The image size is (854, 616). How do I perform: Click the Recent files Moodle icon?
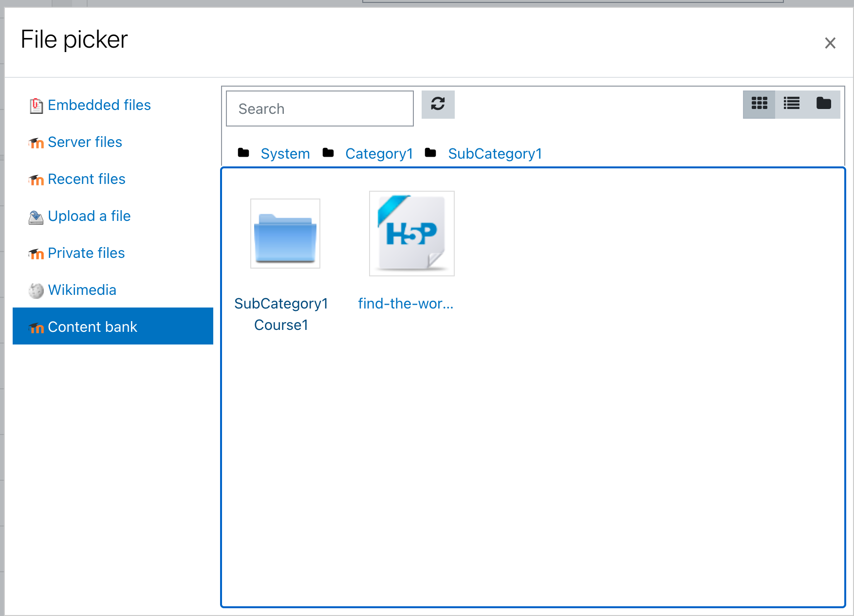tap(36, 180)
